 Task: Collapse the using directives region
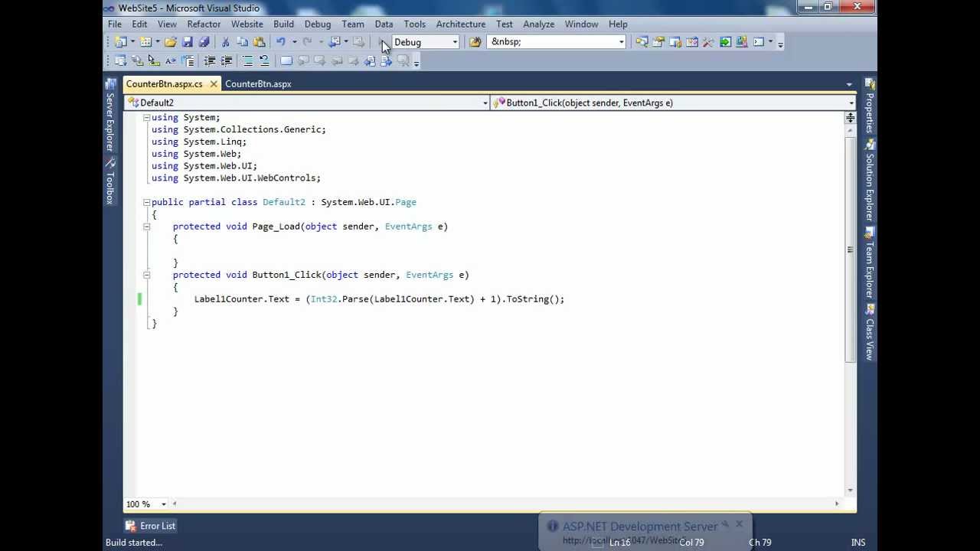tap(146, 118)
